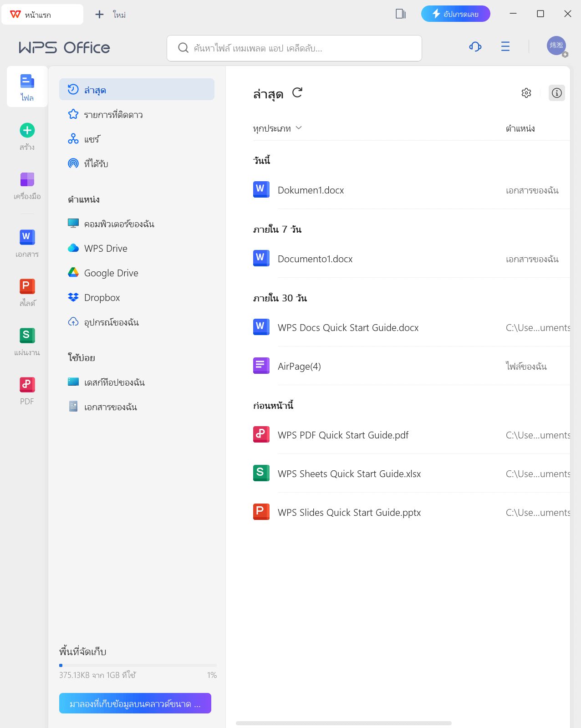Toggle the info details panel icon

(556, 93)
